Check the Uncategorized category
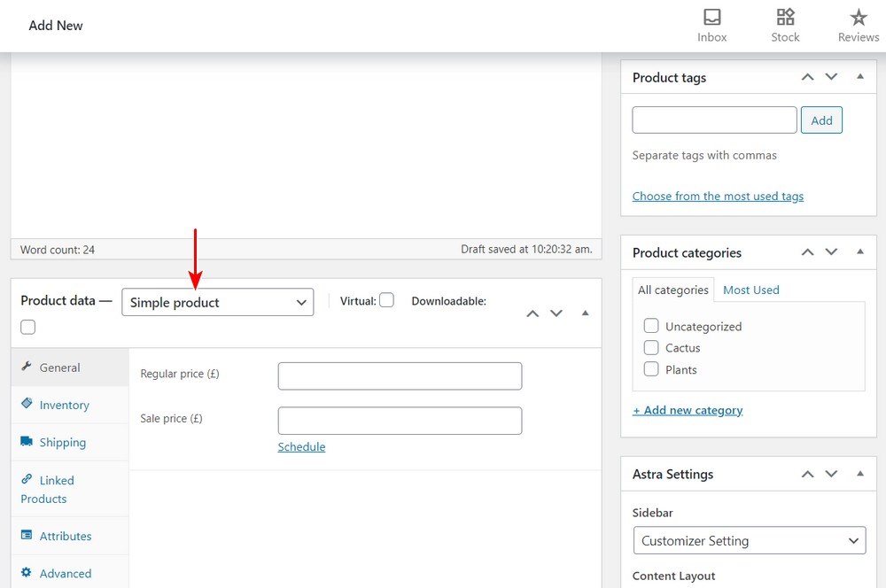The height and width of the screenshot is (588, 886). [x=651, y=326]
